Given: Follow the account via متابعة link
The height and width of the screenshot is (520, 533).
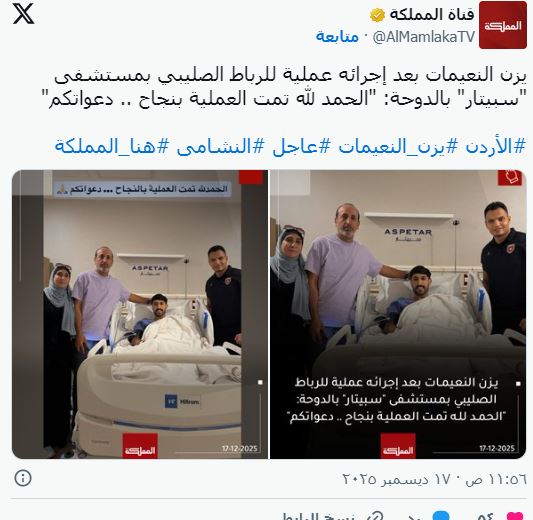Looking at the screenshot, I should (337, 36).
